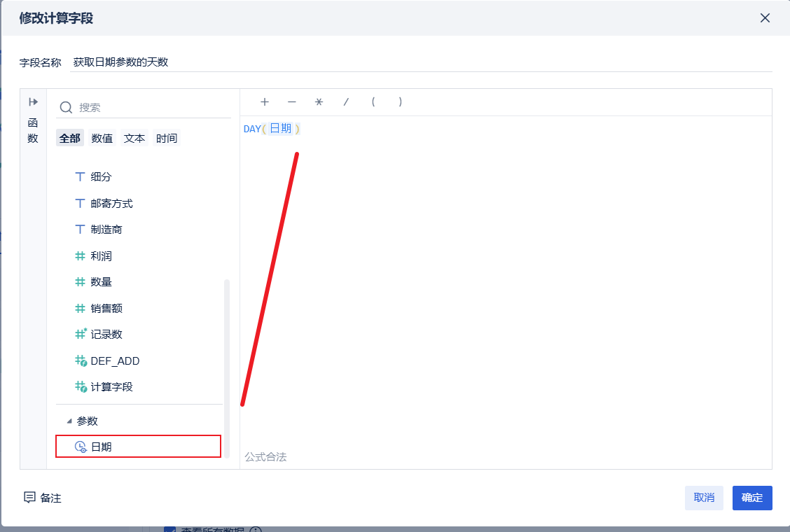This screenshot has height=532, width=790.
Task: Switch to the 数值 filter tab
Action: [102, 138]
